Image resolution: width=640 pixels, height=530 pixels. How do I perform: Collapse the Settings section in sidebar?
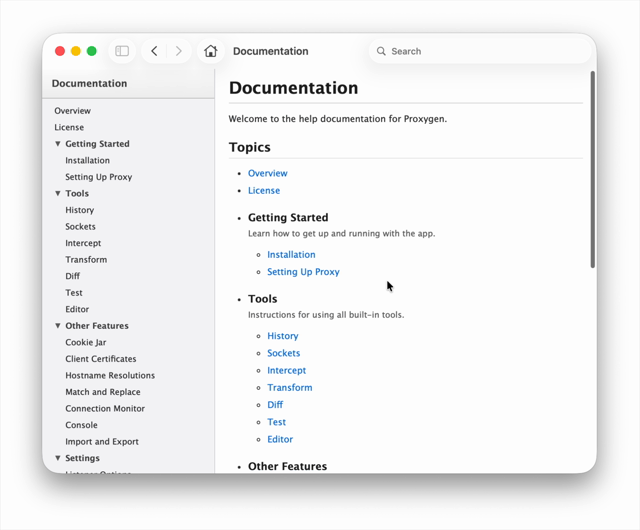tap(58, 458)
